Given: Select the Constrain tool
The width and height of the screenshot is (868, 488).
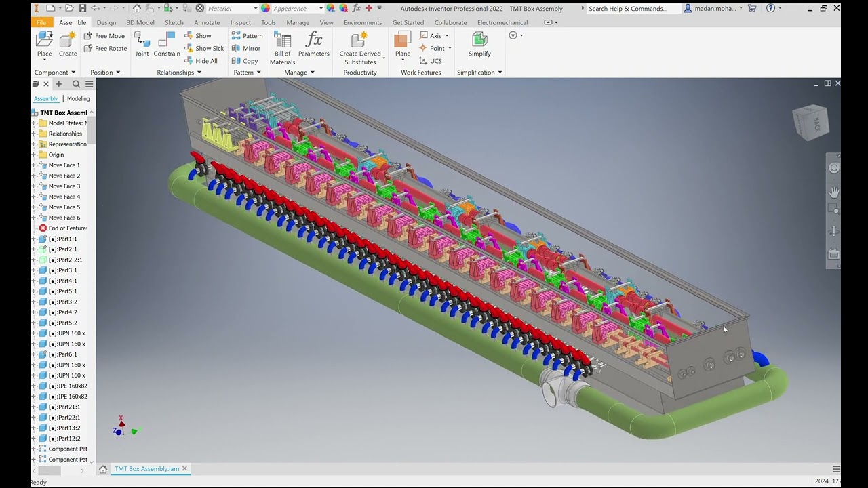Looking at the screenshot, I should click(167, 45).
